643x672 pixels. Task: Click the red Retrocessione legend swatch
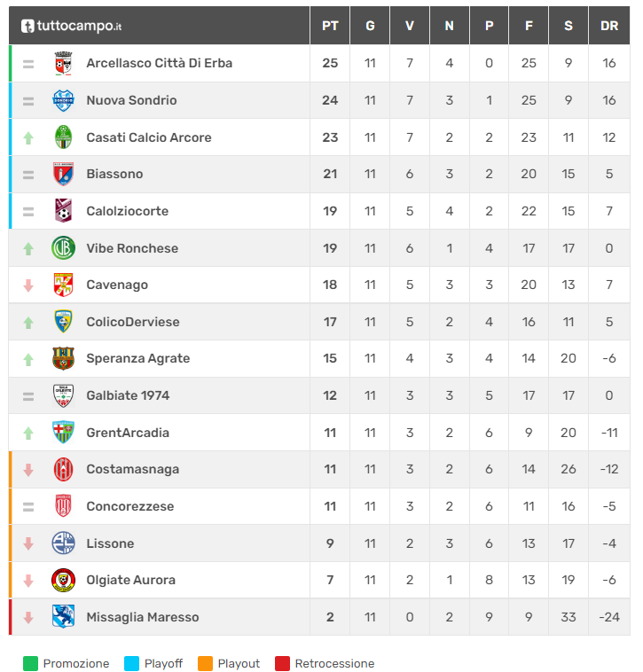(282, 663)
